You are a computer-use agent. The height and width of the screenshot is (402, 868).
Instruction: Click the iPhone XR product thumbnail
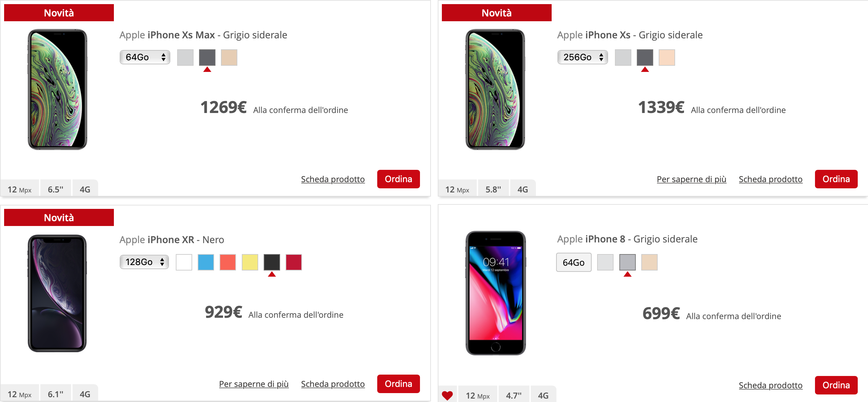click(x=57, y=293)
